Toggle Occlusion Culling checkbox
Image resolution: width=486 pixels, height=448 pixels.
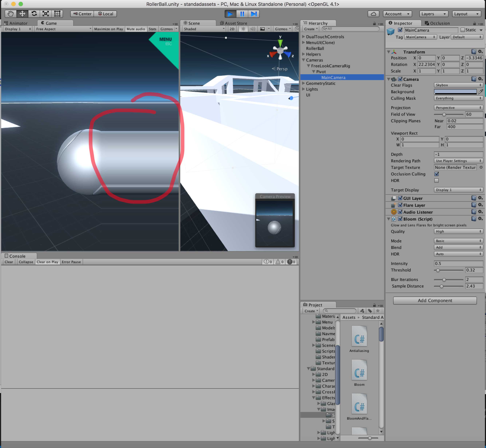click(x=436, y=174)
